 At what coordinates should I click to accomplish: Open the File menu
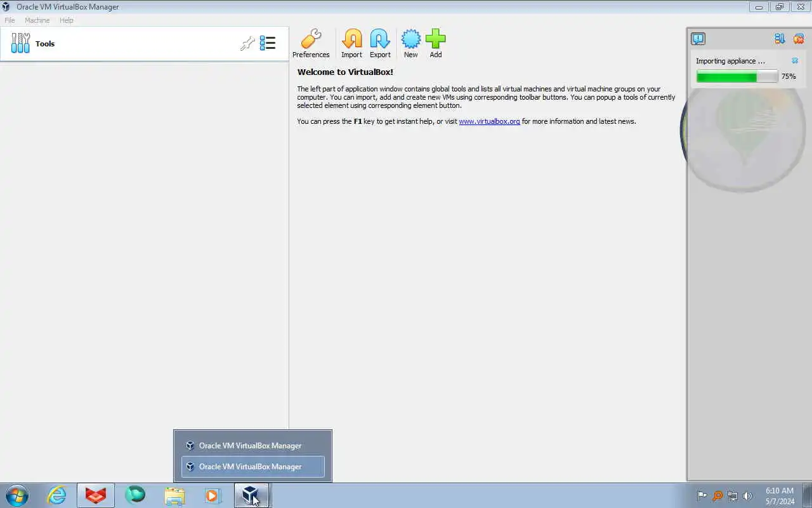point(10,20)
